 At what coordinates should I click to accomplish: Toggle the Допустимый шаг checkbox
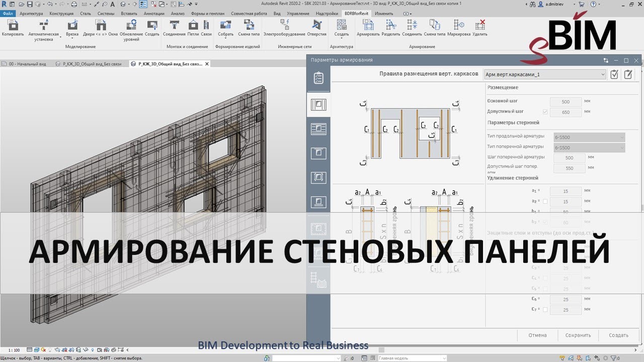point(545,112)
